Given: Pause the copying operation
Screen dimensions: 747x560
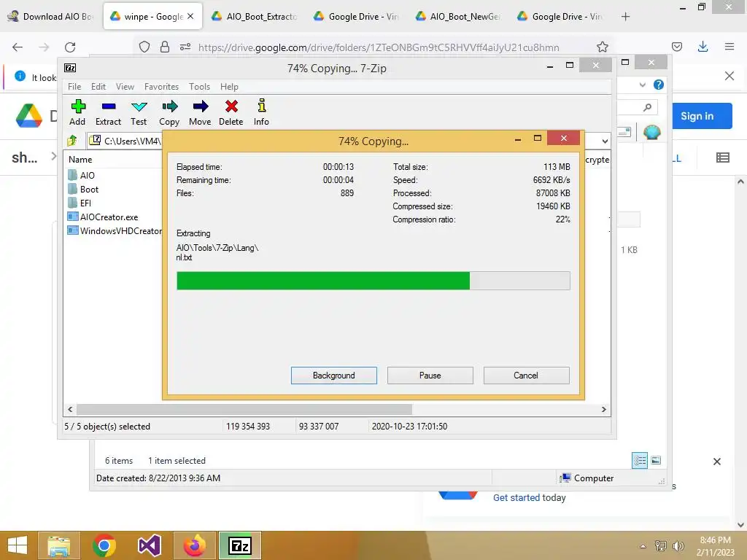Looking at the screenshot, I should click(430, 376).
